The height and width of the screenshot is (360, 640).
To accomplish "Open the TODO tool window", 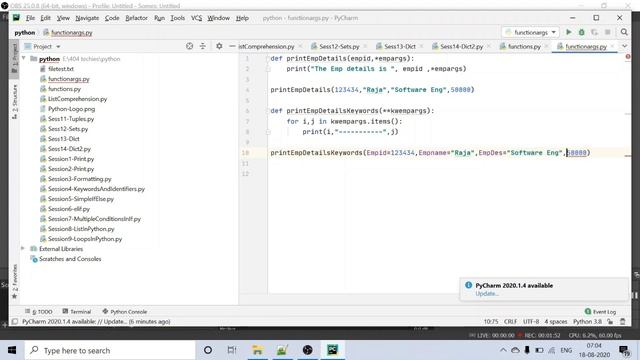I will coord(39,311).
